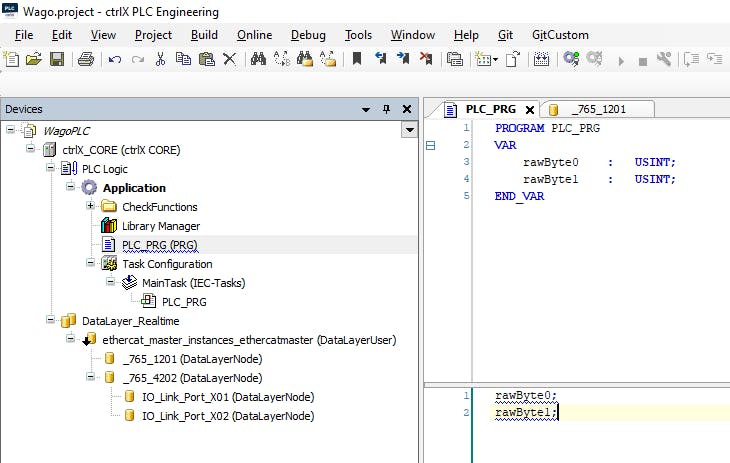Click the page with curved arrow toolbar icon
Image resolution: width=730 pixels, height=463 pixels.
(513, 59)
